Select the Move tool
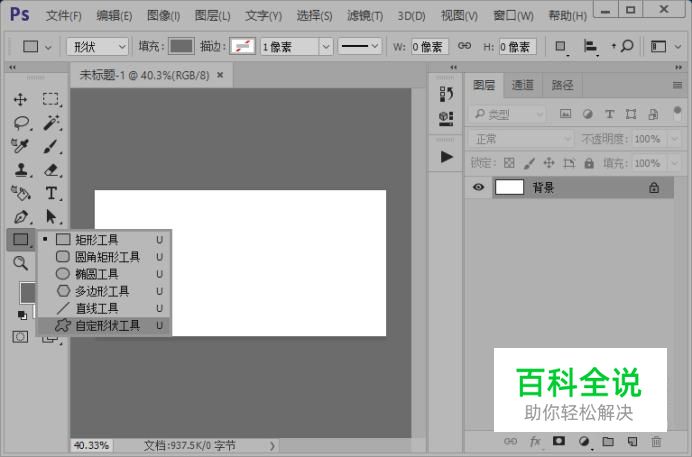692x457 pixels. [20, 100]
